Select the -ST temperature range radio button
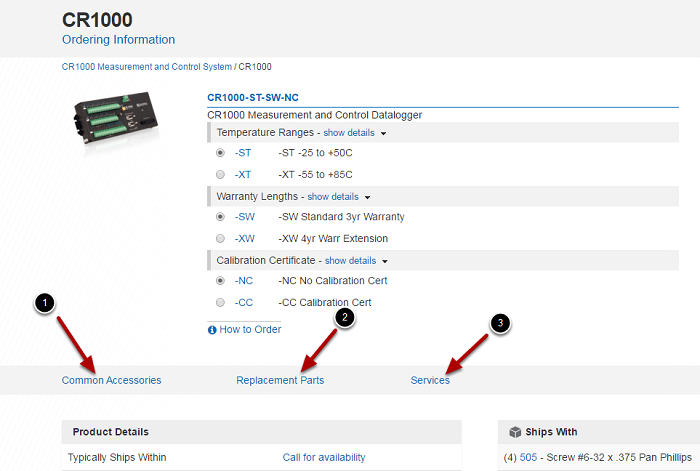 pyautogui.click(x=220, y=153)
